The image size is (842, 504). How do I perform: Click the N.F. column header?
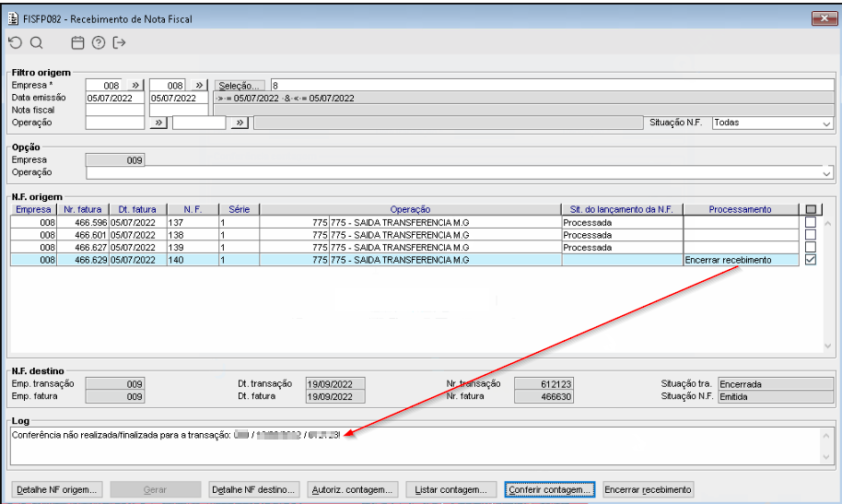(193, 209)
